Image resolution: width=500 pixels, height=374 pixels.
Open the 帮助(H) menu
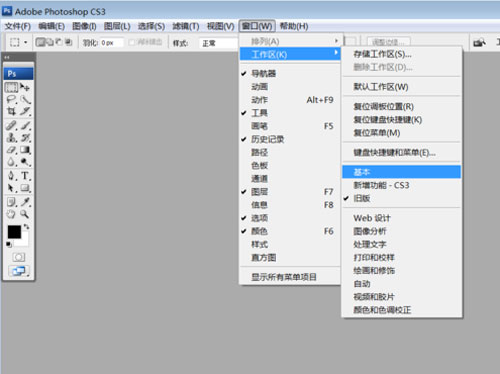tap(294, 26)
